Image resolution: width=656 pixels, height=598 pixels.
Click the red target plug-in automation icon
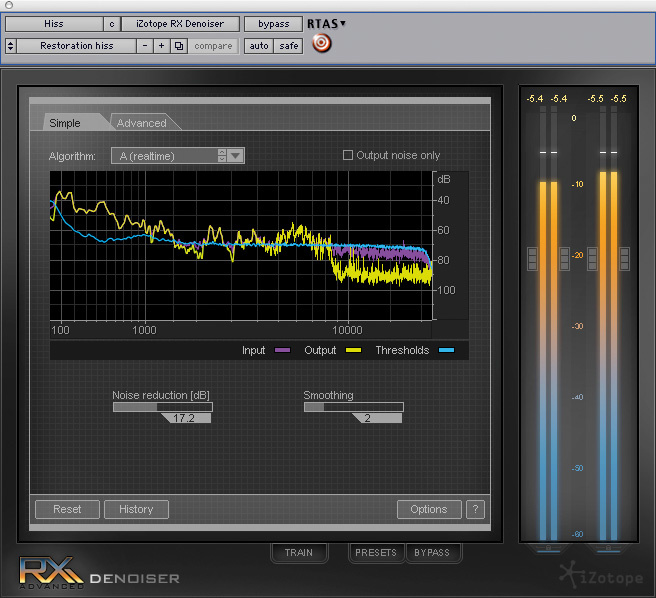pyautogui.click(x=321, y=43)
